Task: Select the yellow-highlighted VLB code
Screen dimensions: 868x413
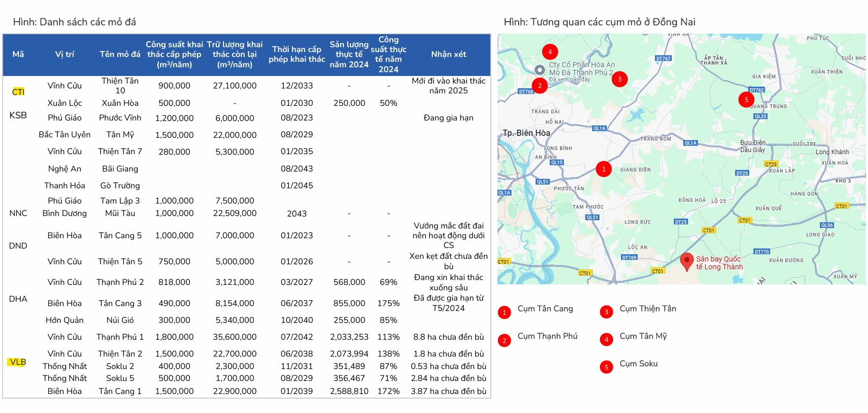Action: tap(17, 362)
